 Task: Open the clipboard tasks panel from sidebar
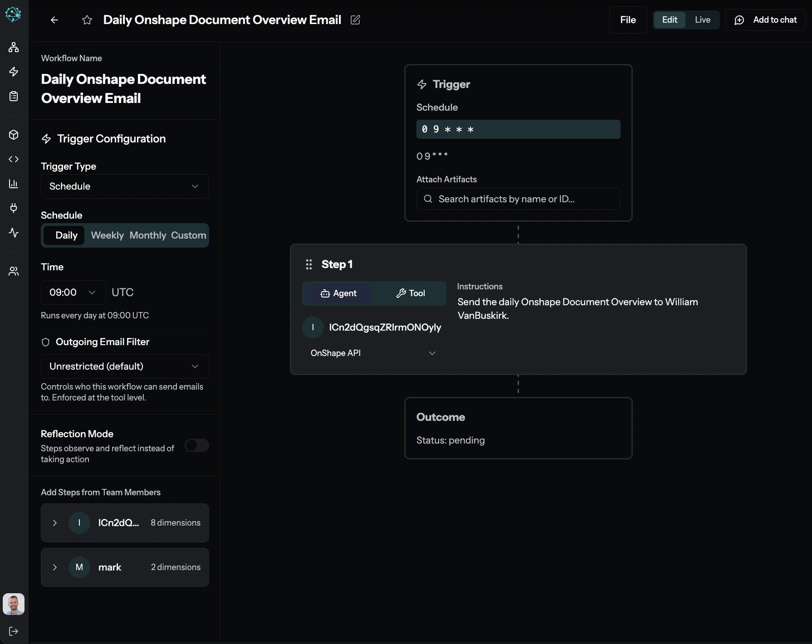pos(13,96)
